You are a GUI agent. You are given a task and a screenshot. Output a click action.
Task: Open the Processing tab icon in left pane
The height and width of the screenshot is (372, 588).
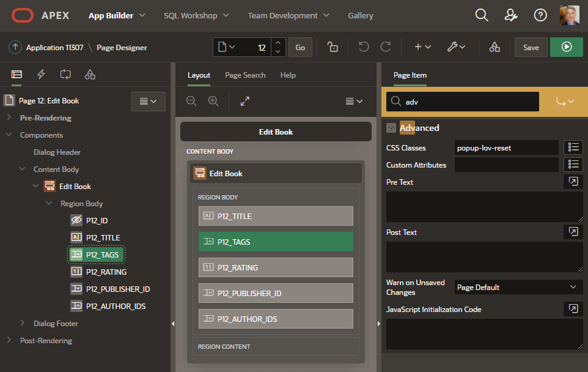coord(65,75)
